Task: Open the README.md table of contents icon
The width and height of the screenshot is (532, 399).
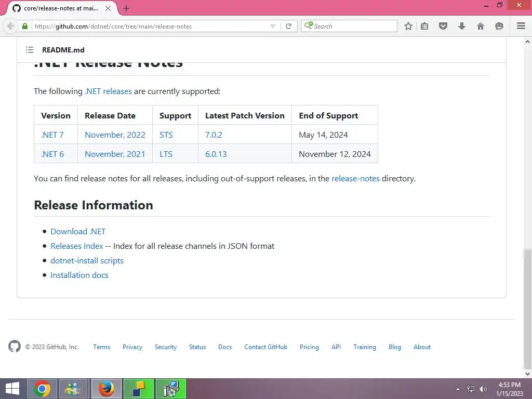Action: (30, 50)
